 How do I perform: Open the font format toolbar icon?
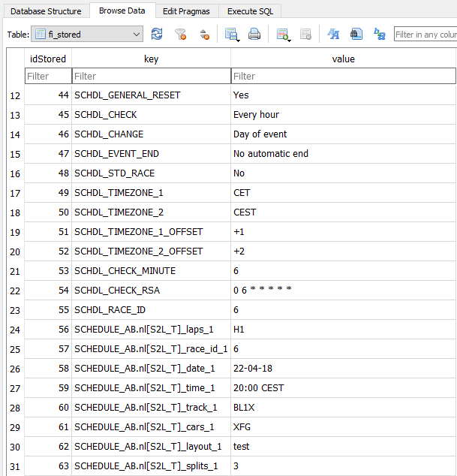coord(333,34)
